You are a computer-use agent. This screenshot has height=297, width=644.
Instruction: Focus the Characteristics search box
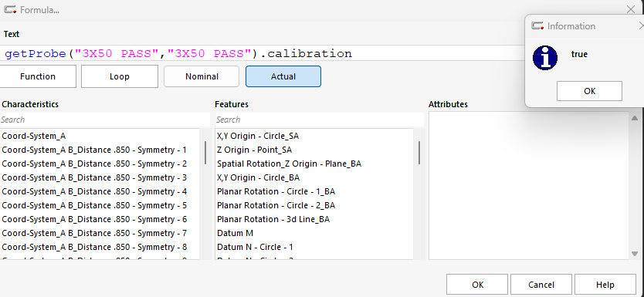point(105,120)
